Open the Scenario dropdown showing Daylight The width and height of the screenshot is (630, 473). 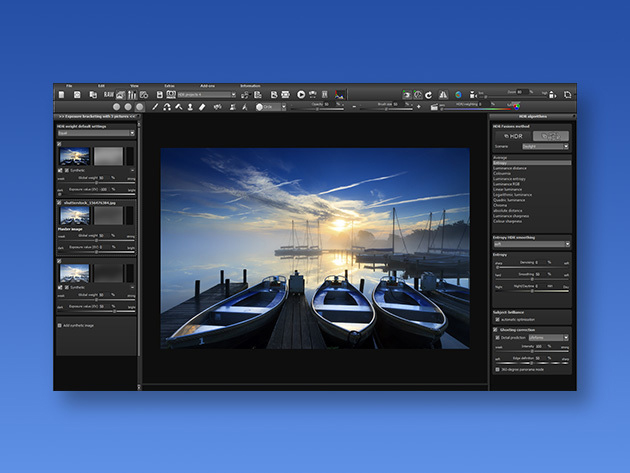click(545, 147)
